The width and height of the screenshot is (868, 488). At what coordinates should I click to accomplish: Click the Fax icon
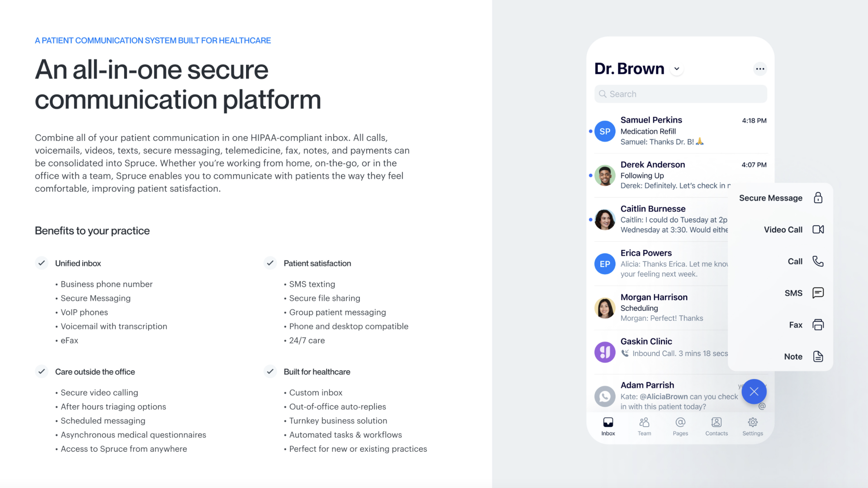818,324
